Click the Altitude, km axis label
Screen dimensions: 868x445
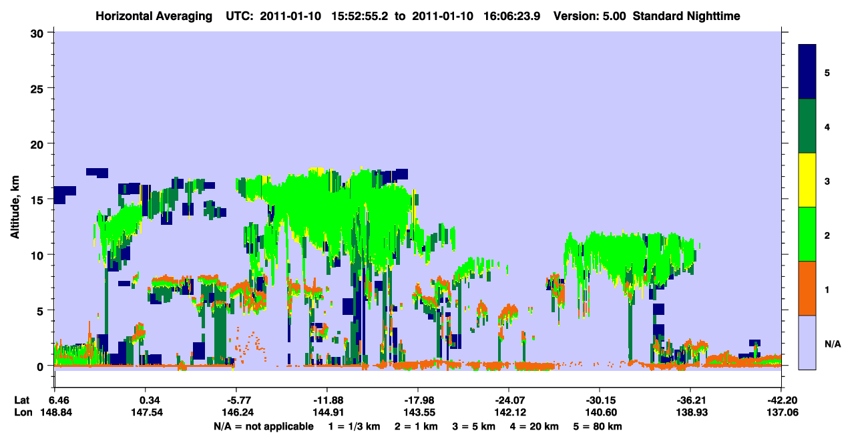pos(15,199)
